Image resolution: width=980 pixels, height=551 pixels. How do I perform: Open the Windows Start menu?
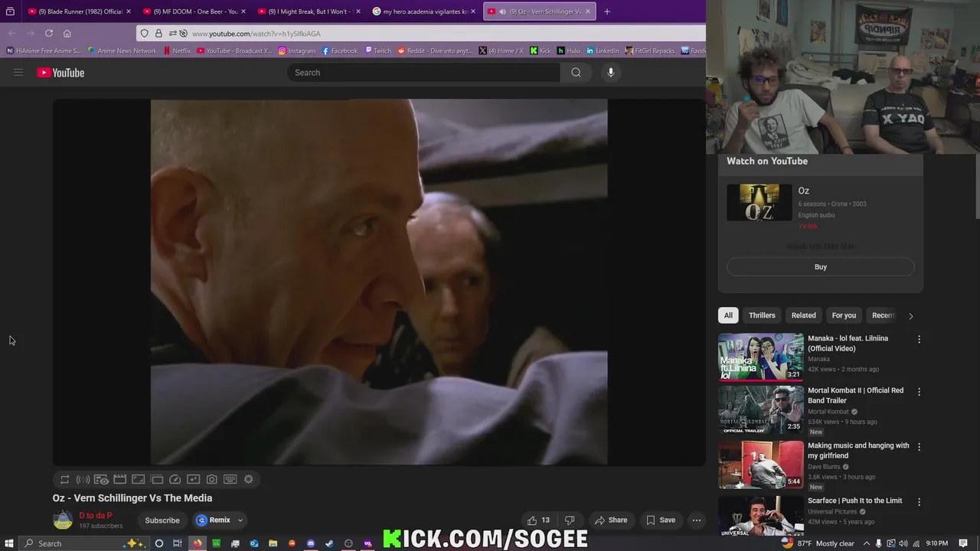9,543
